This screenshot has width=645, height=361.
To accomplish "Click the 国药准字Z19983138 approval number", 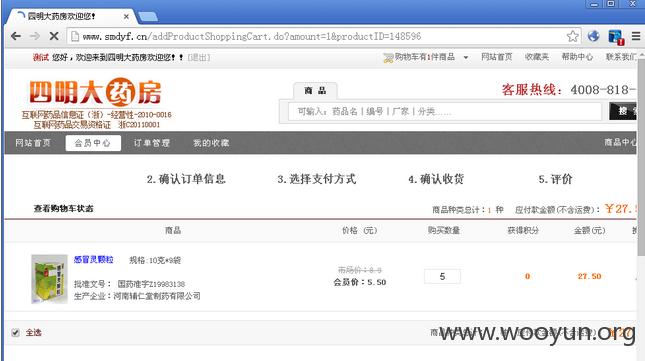I will pos(151,284).
